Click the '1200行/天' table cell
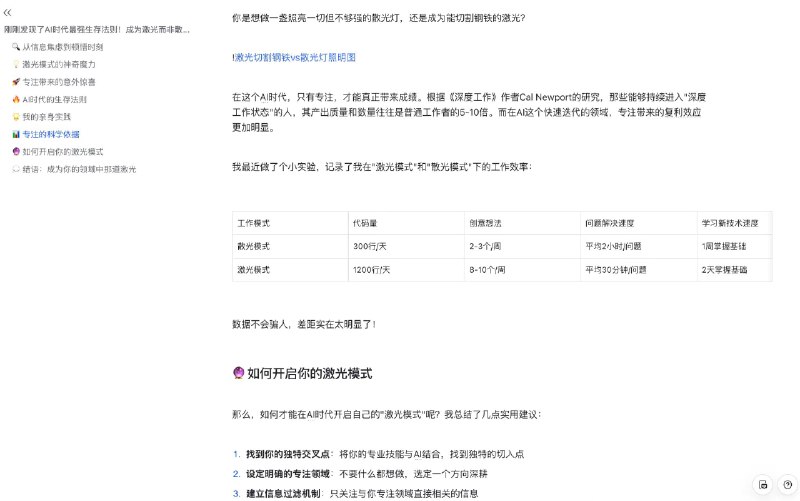Screen dimensions: 800x501 [406, 270]
